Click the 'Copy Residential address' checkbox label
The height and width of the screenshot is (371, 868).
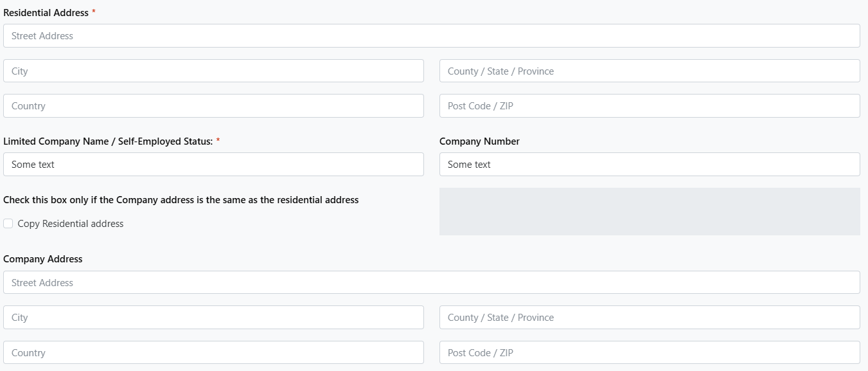click(x=71, y=224)
